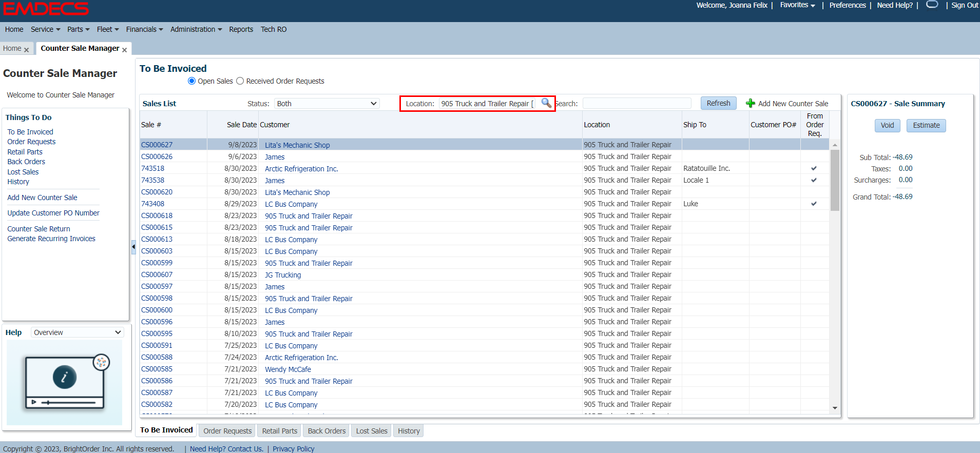Click Add New Counter Sale sidebar link

pyautogui.click(x=42, y=198)
